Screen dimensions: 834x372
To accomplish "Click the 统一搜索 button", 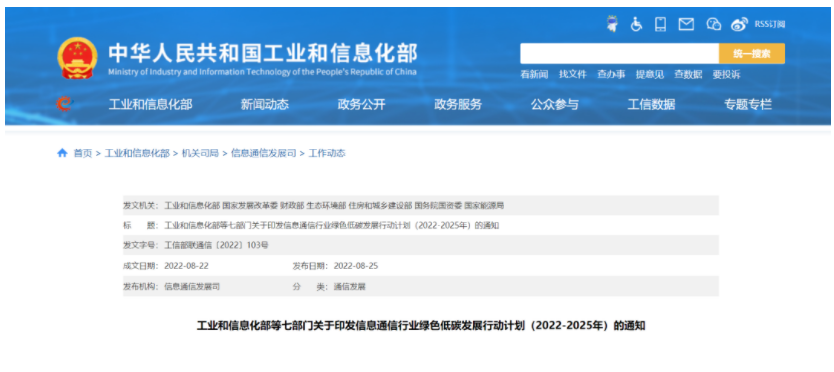I will pyautogui.click(x=752, y=53).
